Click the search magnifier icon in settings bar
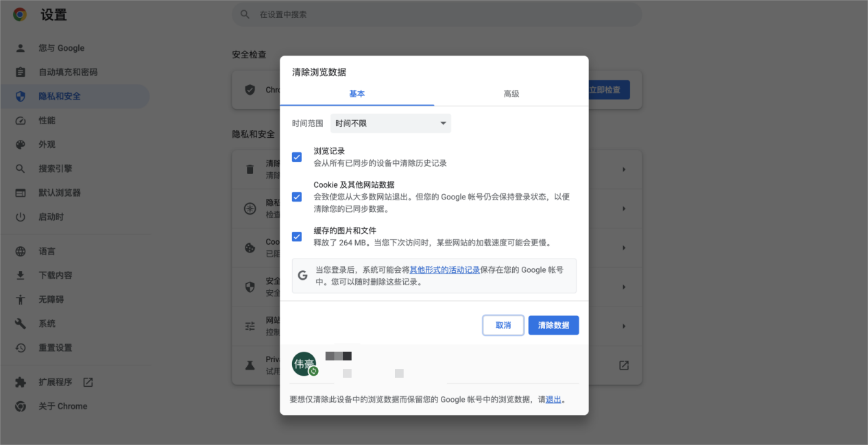 (x=245, y=14)
